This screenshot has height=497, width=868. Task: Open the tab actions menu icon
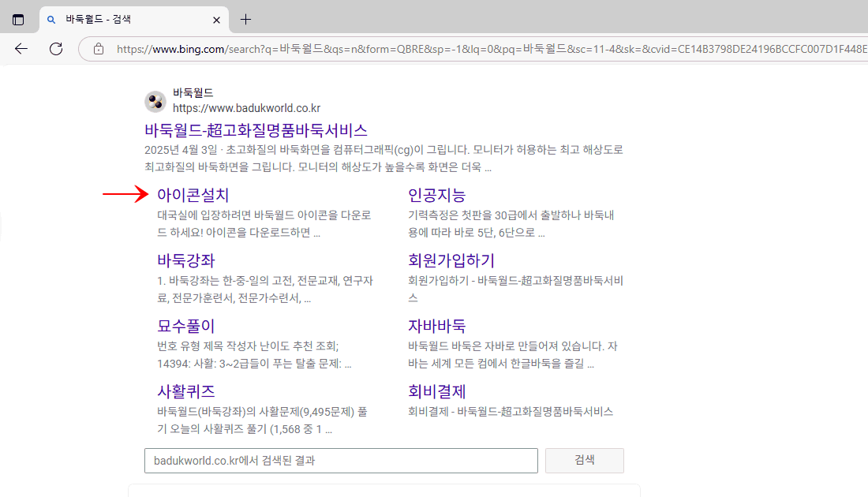tap(18, 20)
